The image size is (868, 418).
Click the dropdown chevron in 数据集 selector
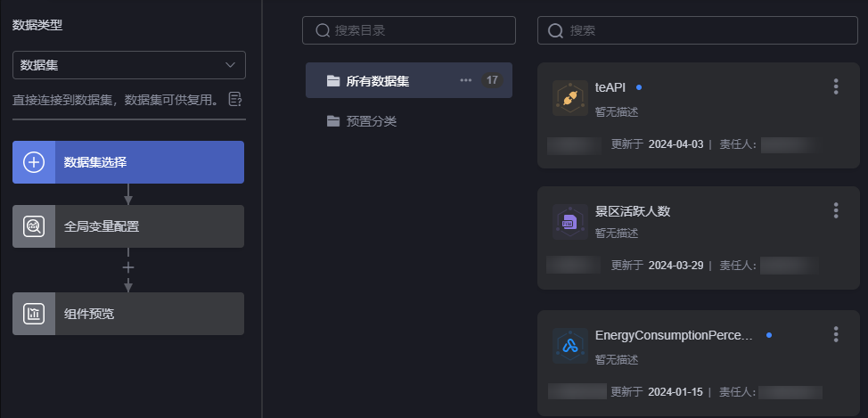[x=230, y=65]
